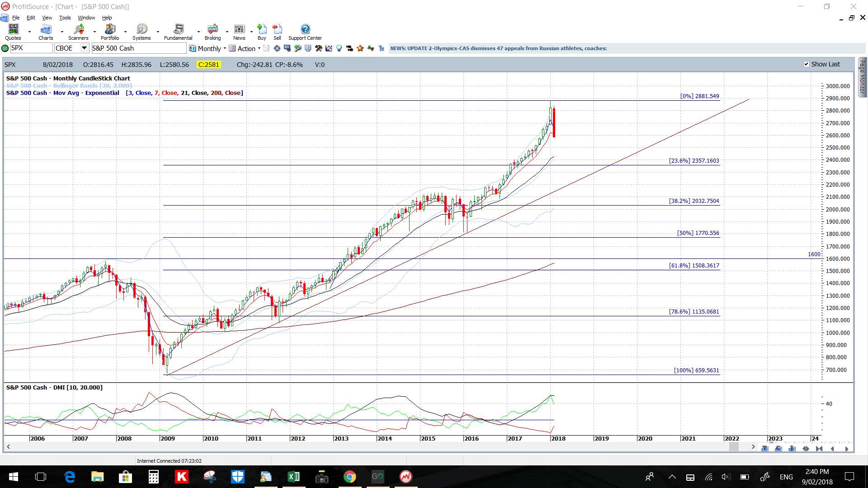This screenshot has height=488, width=868.
Task: Open the Broking toolbar button
Action: pyautogui.click(x=212, y=32)
